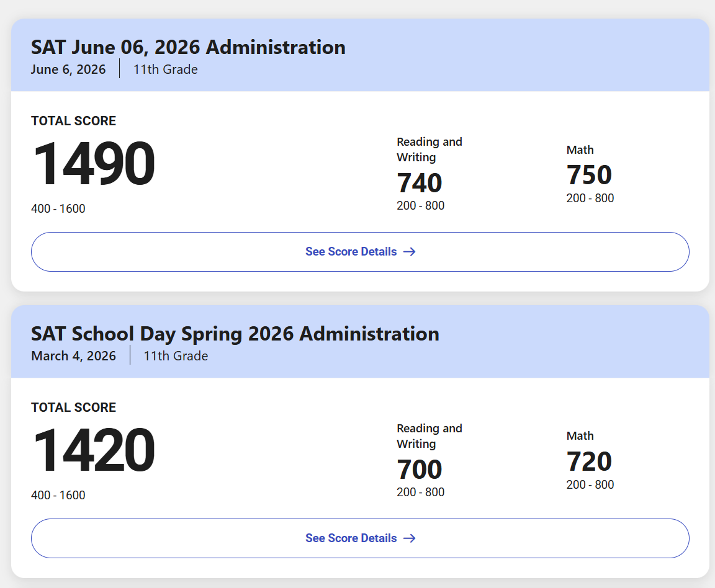Click the 1420 total score
This screenshot has height=588, width=715.
point(94,450)
